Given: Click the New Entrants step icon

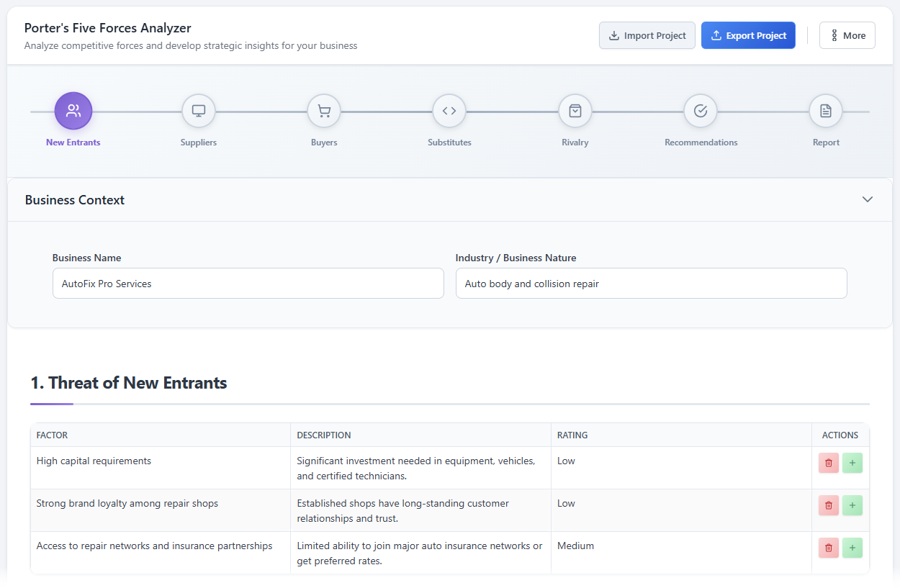Looking at the screenshot, I should click(x=73, y=111).
